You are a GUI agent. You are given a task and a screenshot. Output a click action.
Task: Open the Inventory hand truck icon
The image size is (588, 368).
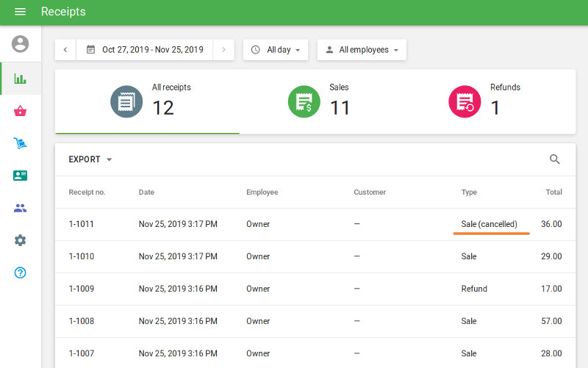(21, 143)
